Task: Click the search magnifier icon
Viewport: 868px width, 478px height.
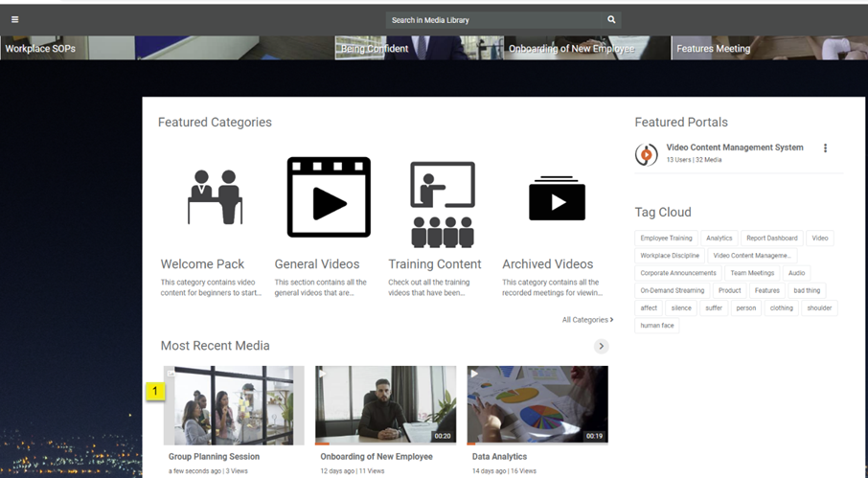Action: [611, 19]
